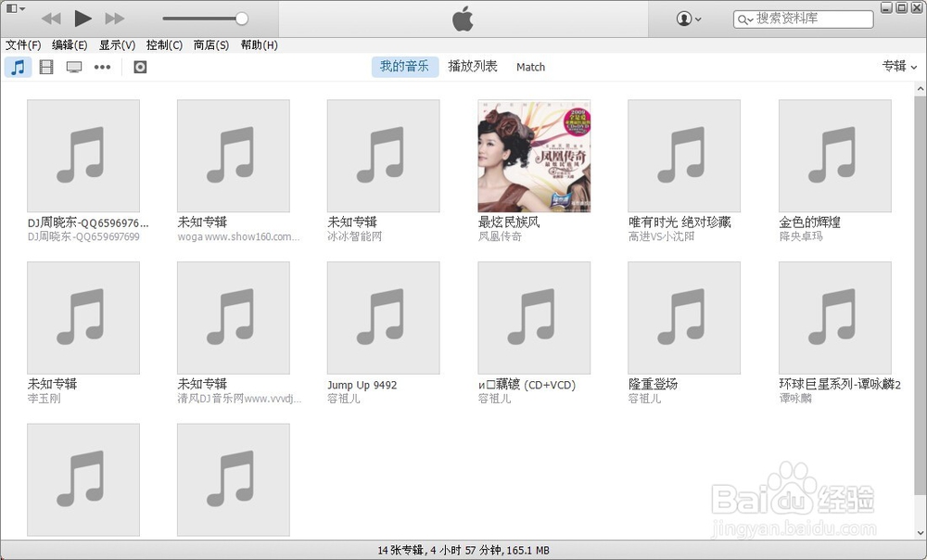This screenshot has width=927, height=560.
Task: Adjust the volume slider
Action: coord(243,18)
